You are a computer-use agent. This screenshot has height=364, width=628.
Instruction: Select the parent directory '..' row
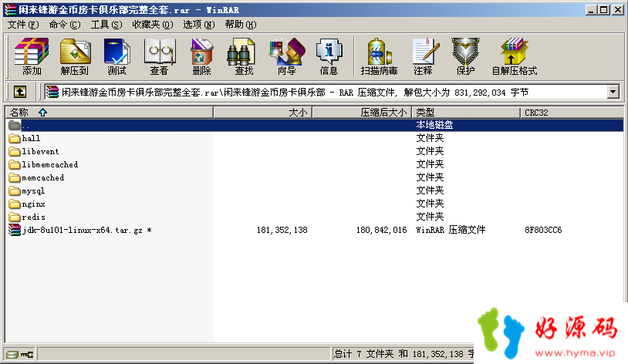[x=315, y=126]
